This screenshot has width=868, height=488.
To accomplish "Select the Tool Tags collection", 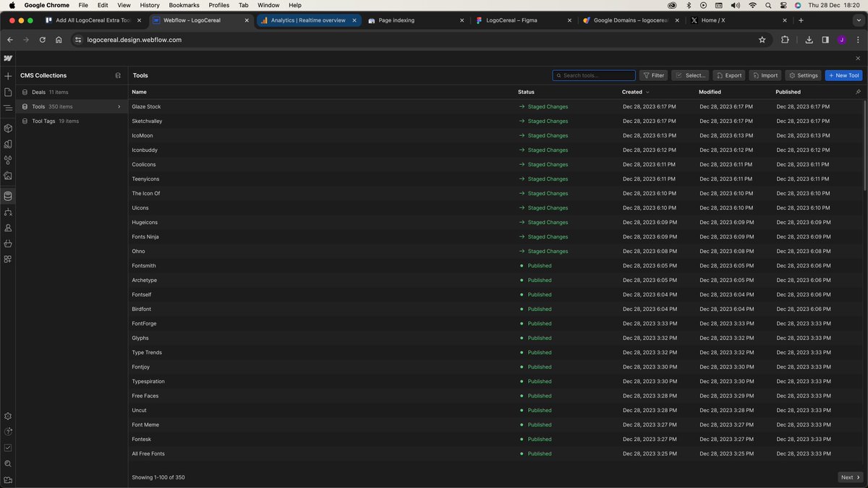I will [x=72, y=121].
